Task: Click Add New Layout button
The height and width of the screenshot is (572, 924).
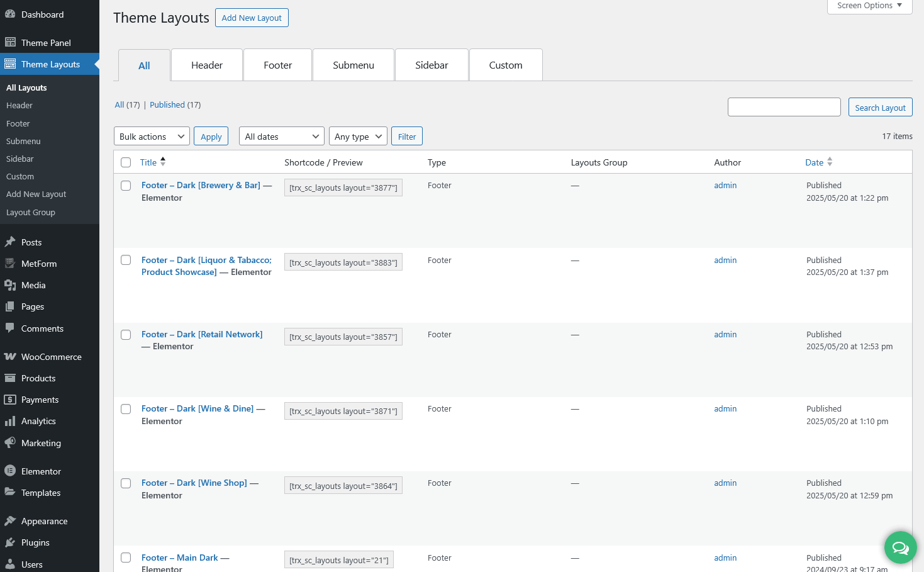Action: (x=252, y=18)
